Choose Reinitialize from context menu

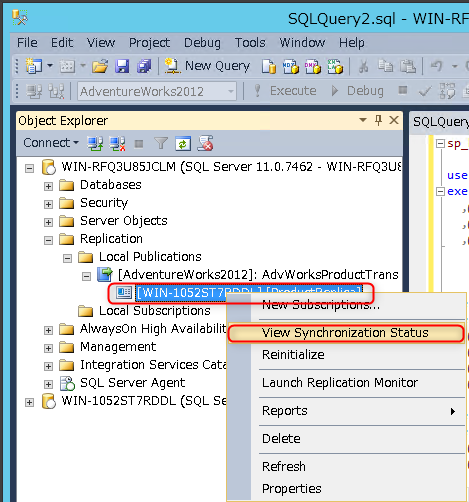point(346,355)
